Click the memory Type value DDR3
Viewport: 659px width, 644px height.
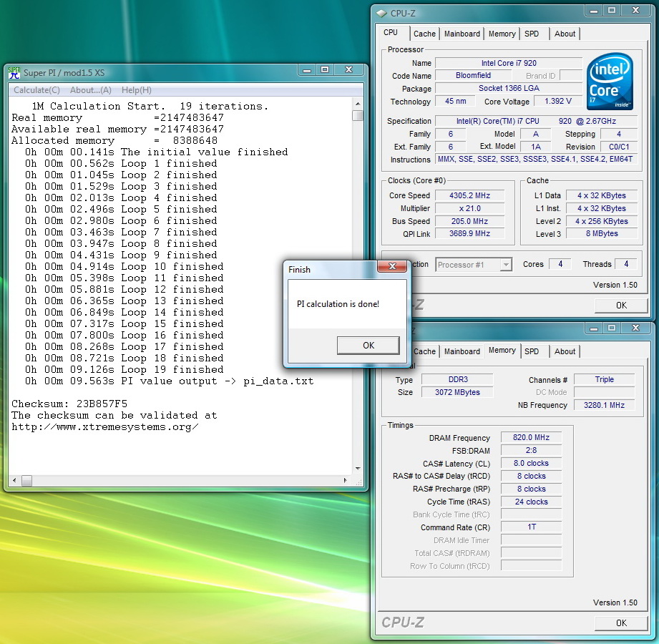pyautogui.click(x=458, y=379)
